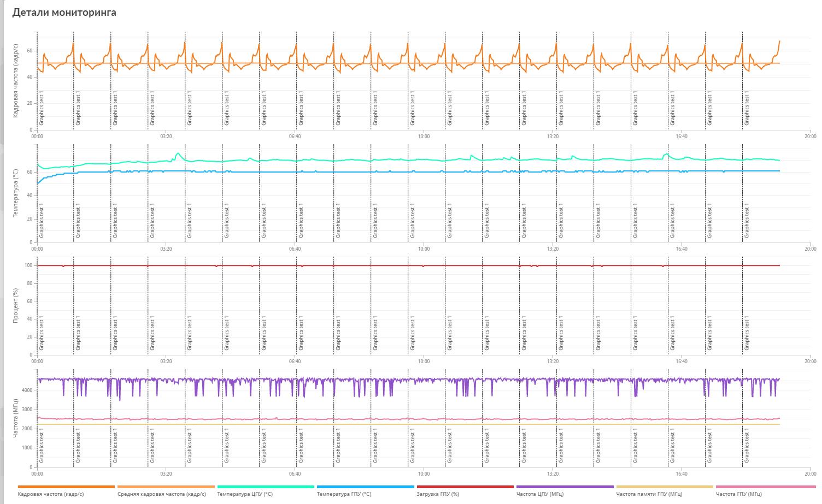Click legend label 'Температура ЦПУ (°C)'
822x504 pixels.
pyautogui.click(x=245, y=494)
